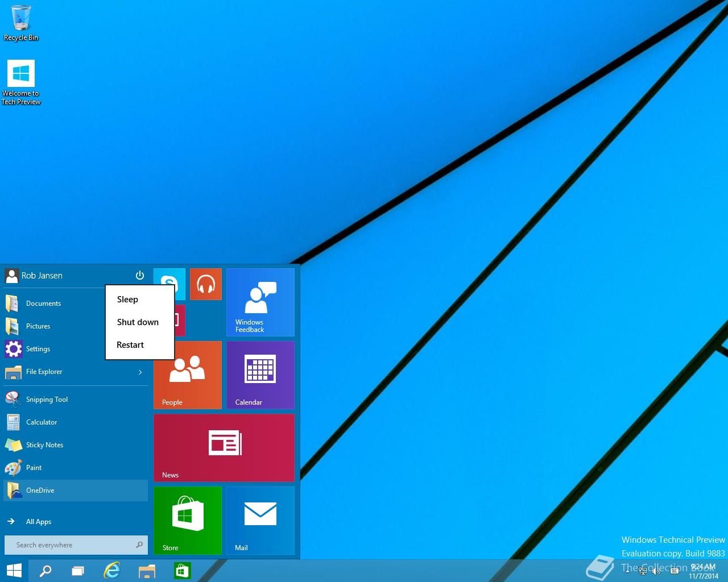Click the magnifier in Search everywhere box
This screenshot has height=582, width=728.
(x=139, y=545)
